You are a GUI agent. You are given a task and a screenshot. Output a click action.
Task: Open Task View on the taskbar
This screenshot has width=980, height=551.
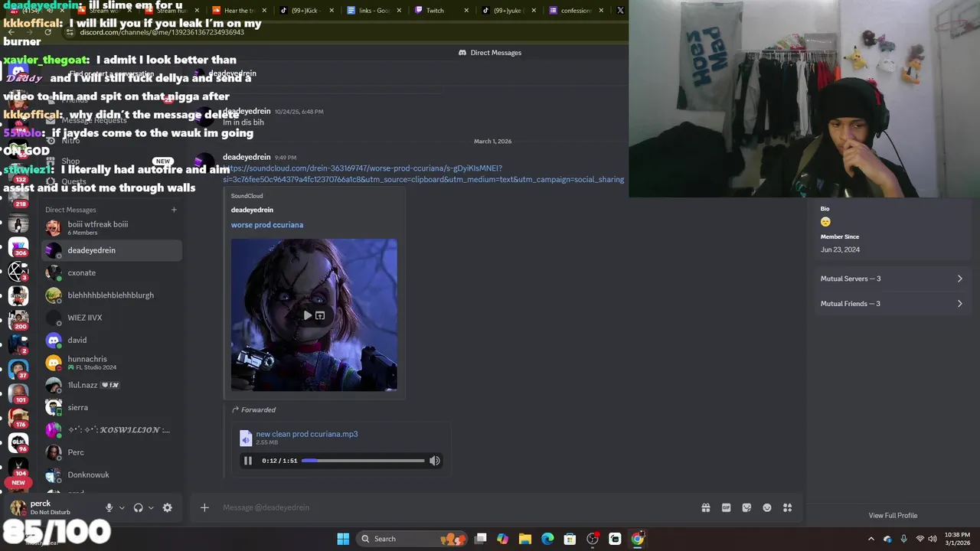[x=481, y=539]
